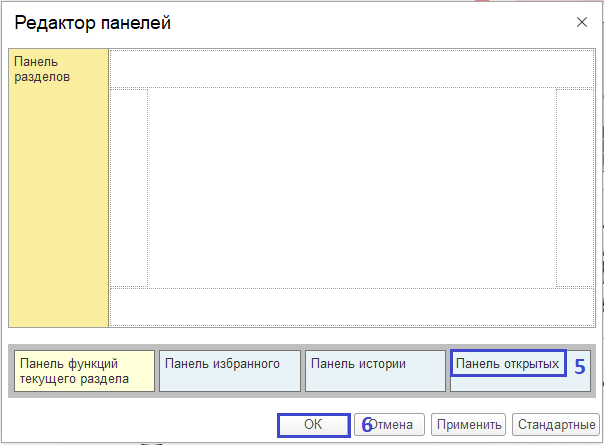Image resolution: width=604 pixels, height=445 pixels.
Task: Click the narrow left empty docking zone
Action: (x=129, y=187)
